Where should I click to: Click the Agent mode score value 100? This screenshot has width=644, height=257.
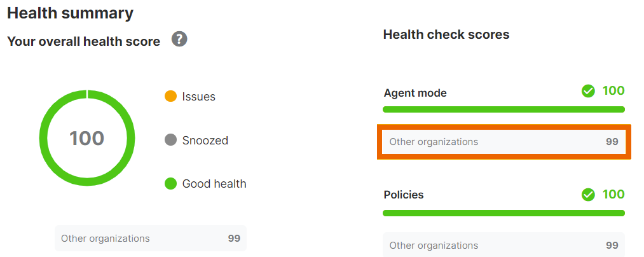(613, 91)
